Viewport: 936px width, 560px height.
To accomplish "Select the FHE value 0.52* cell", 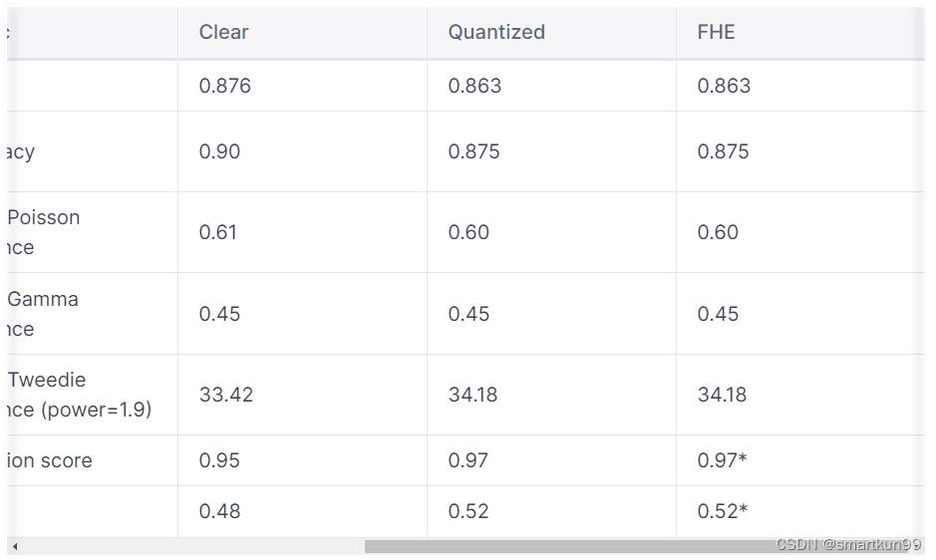I will 800,511.
